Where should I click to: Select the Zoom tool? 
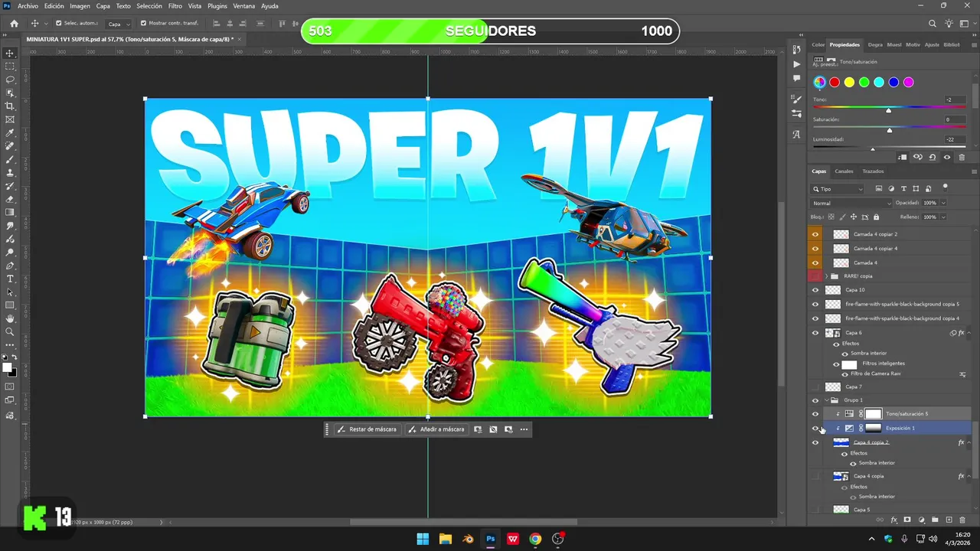pyautogui.click(x=10, y=331)
